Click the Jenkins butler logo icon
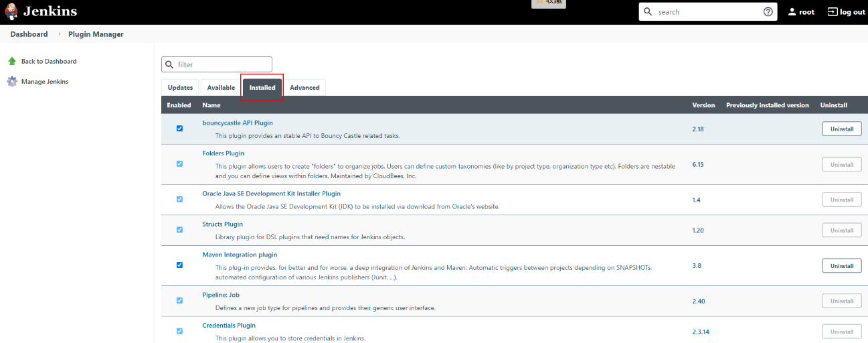The width and height of the screenshot is (868, 343). coord(11,11)
